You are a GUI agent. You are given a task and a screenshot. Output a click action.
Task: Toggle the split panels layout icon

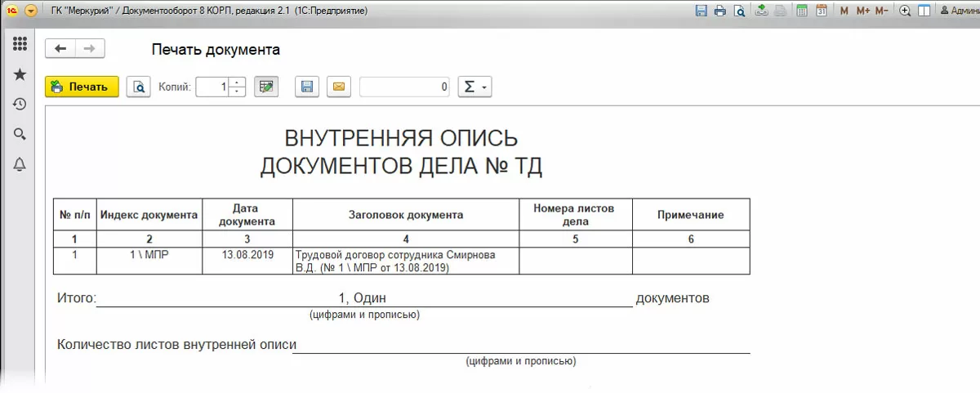pos(924,11)
